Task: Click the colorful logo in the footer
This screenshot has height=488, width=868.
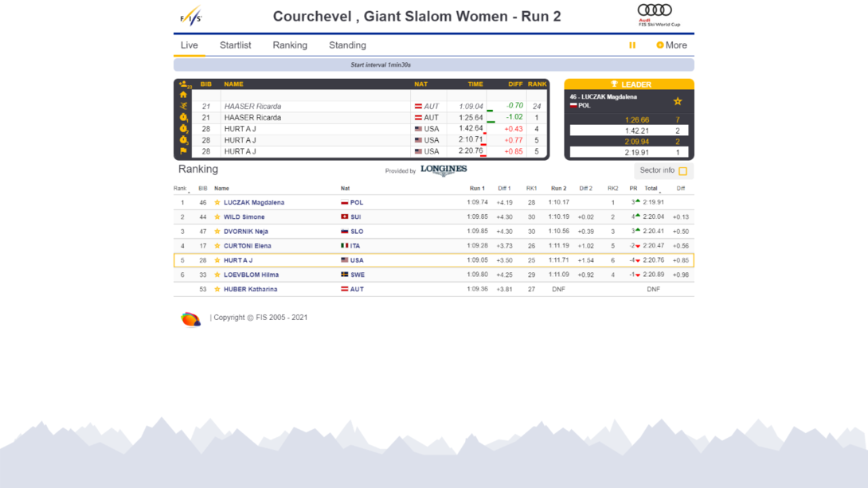Action: coord(190,318)
